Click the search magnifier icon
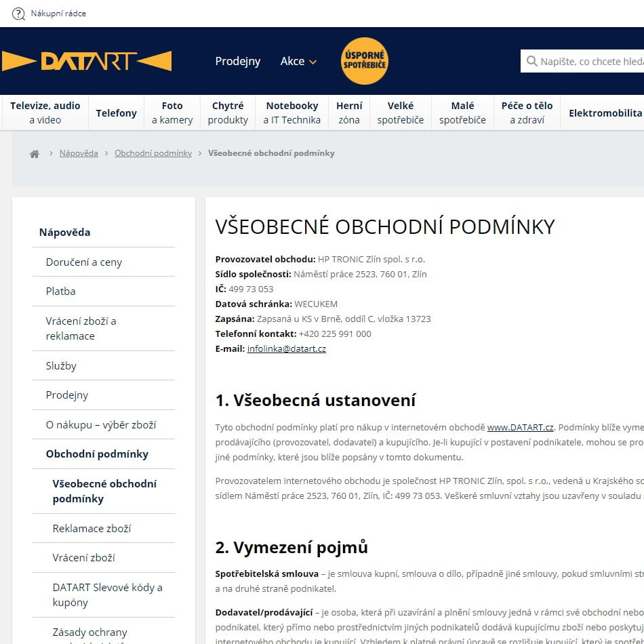The image size is (644, 644). pos(531,62)
